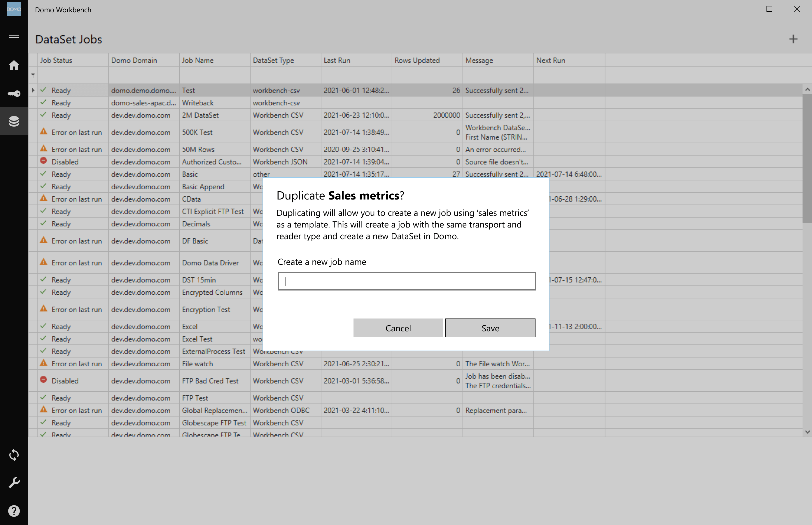The image size is (812, 525).
Task: Click the filter icon in filter row
Action: (33, 75)
